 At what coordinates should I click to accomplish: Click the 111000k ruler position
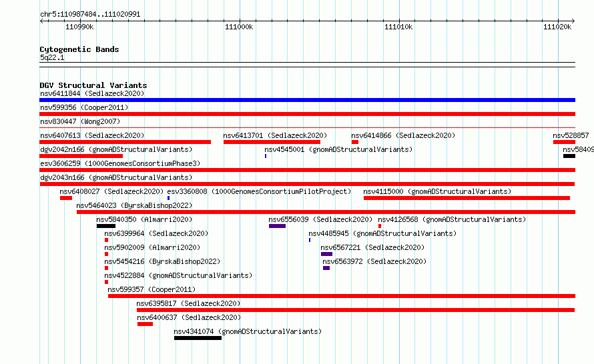239,27
